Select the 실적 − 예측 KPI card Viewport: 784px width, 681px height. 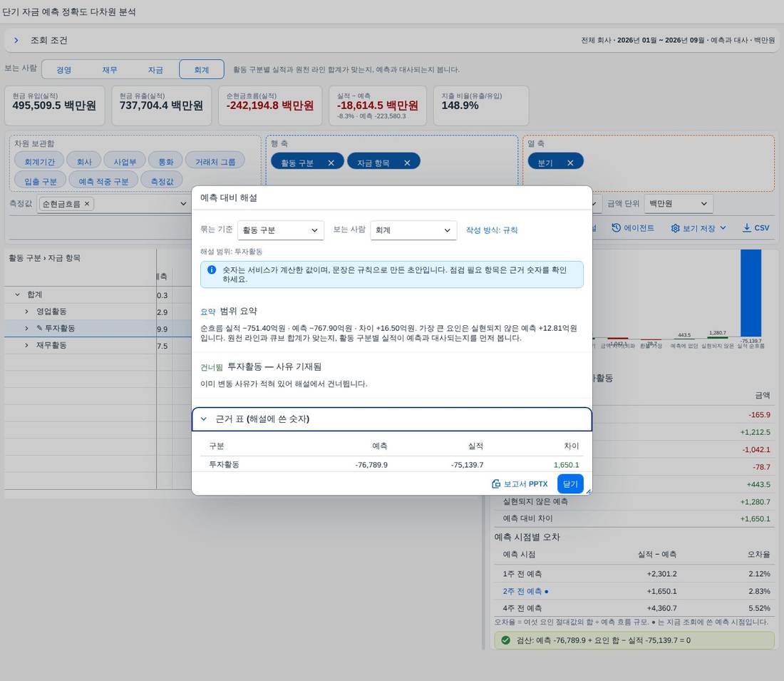[378, 106]
